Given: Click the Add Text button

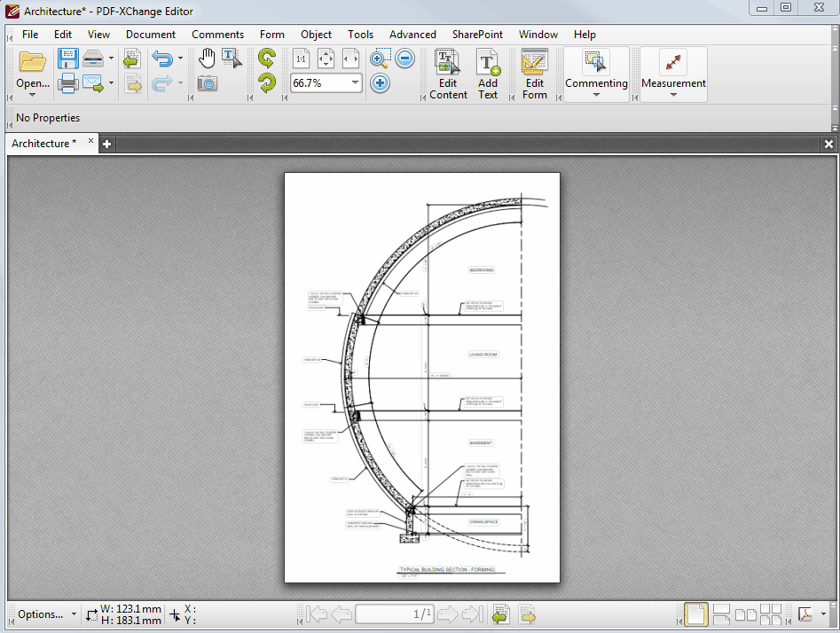Looking at the screenshot, I should (x=488, y=74).
